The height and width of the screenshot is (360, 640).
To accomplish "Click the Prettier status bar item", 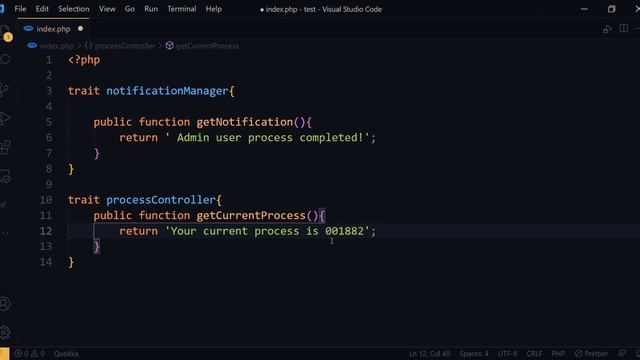I will (x=591, y=353).
